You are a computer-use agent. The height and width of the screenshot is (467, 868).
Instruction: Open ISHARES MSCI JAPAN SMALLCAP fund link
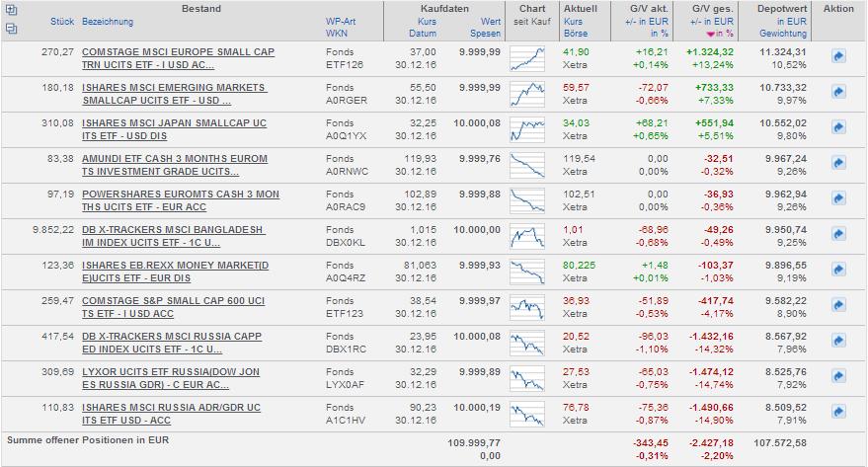click(175, 129)
